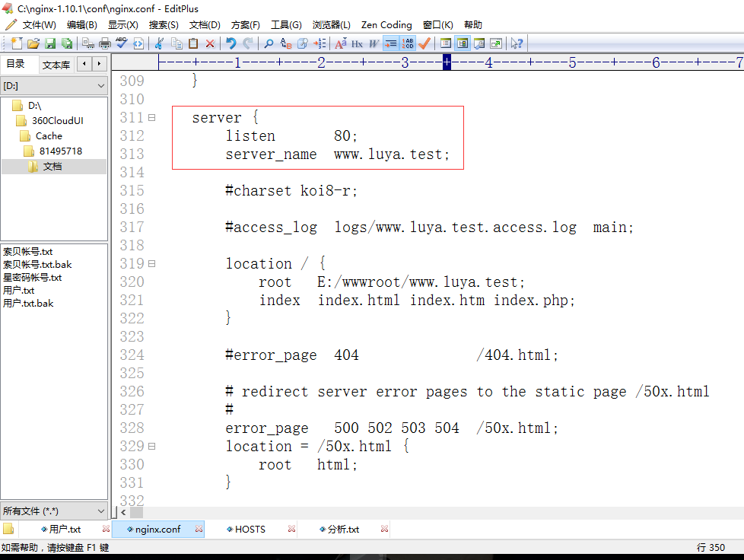The width and height of the screenshot is (744, 560).
Task: Open the [D:] drive dropdown
Action: [100, 86]
